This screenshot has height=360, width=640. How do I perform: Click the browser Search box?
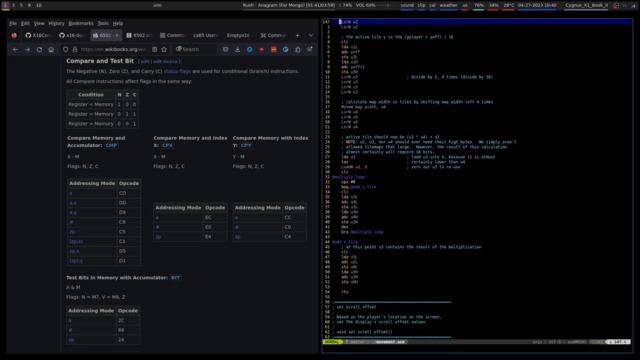(x=194, y=49)
